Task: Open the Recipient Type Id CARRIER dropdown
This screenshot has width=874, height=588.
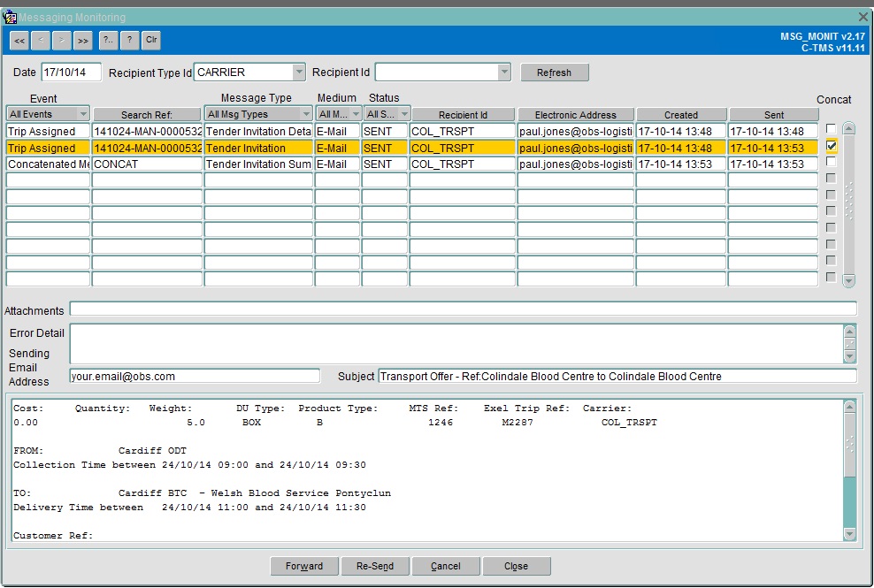Action: coord(299,72)
